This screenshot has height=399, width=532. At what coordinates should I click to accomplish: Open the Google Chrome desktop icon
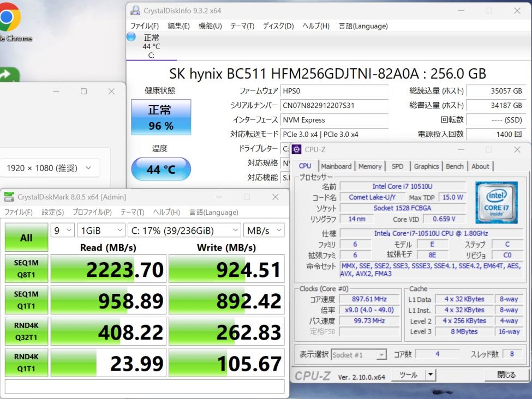9,17
